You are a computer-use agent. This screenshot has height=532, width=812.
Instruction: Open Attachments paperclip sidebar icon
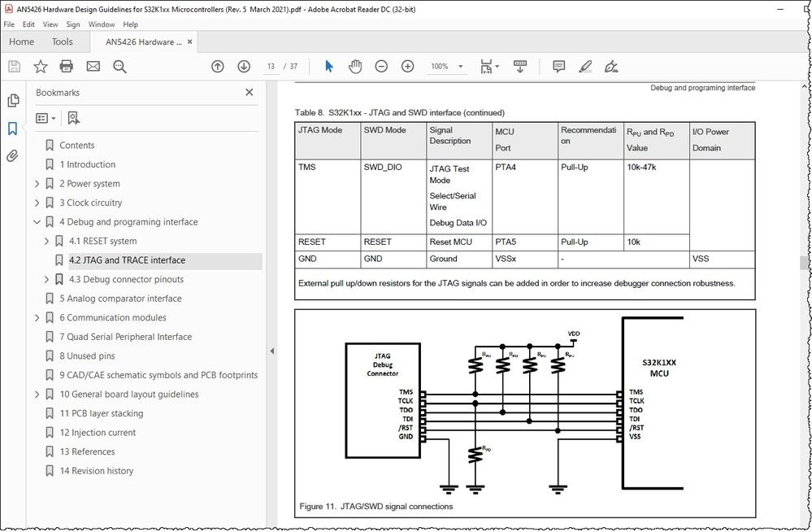(12, 155)
